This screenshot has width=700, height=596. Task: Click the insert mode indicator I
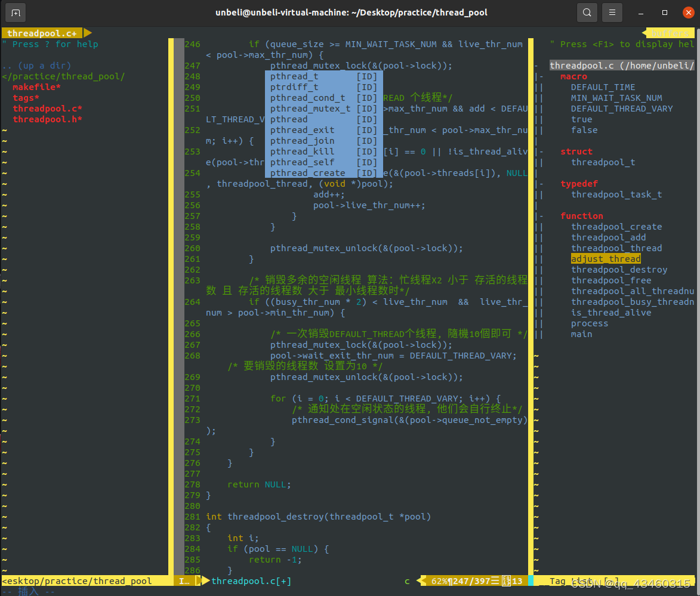coord(184,581)
